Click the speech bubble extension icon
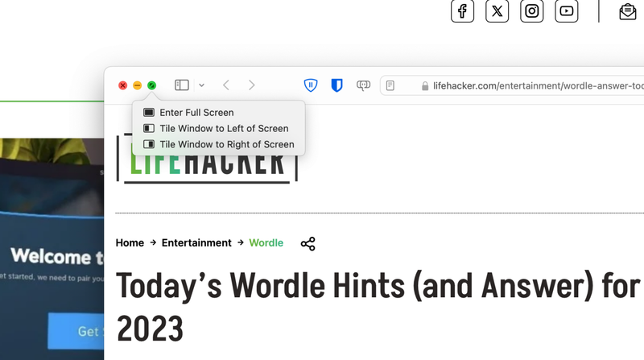The height and width of the screenshot is (360, 644). pos(363,85)
